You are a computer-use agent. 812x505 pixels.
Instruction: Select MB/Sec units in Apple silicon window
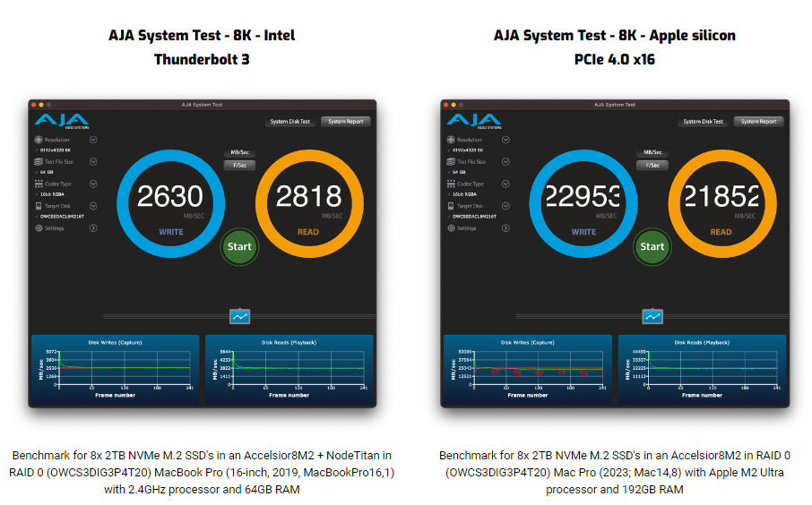652,152
